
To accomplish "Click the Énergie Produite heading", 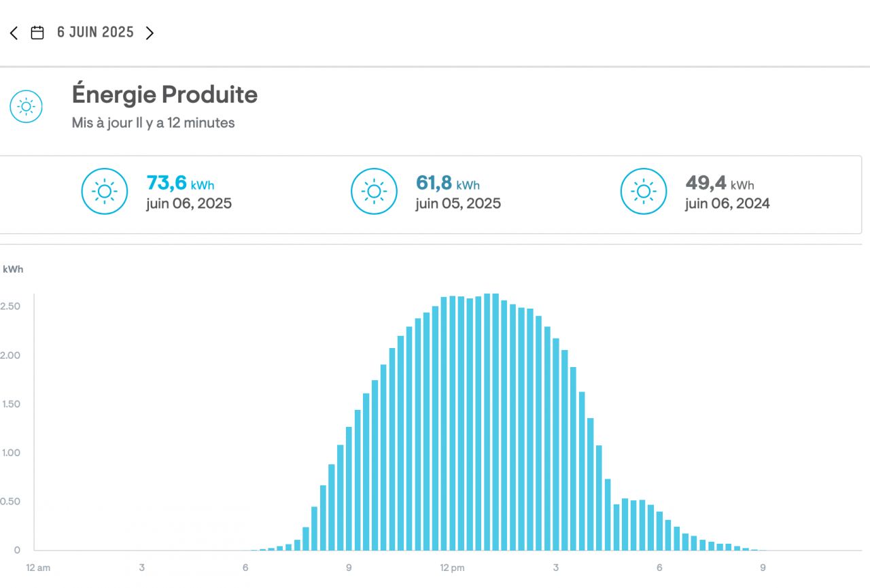I will click(164, 94).
